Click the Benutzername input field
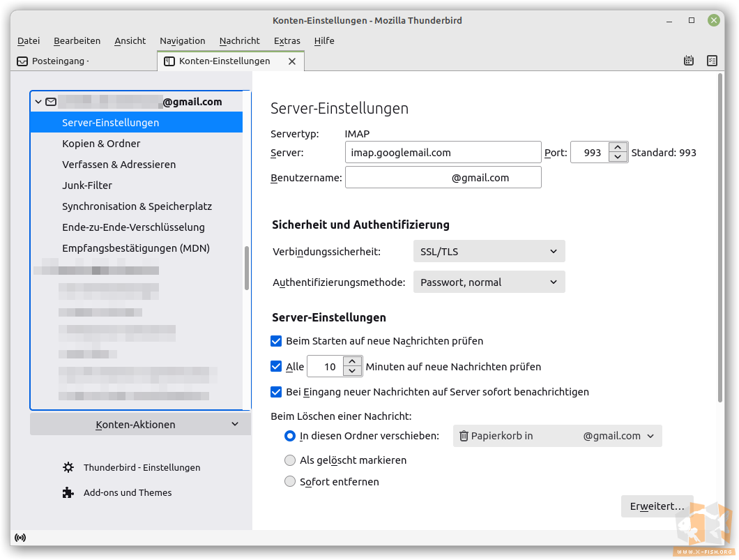This screenshot has height=560, width=739. (x=443, y=178)
